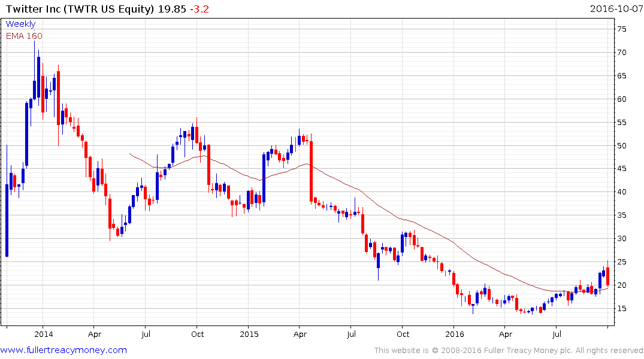644x359 pixels.
Task: Click the 45 price axis label
Action: [621, 169]
